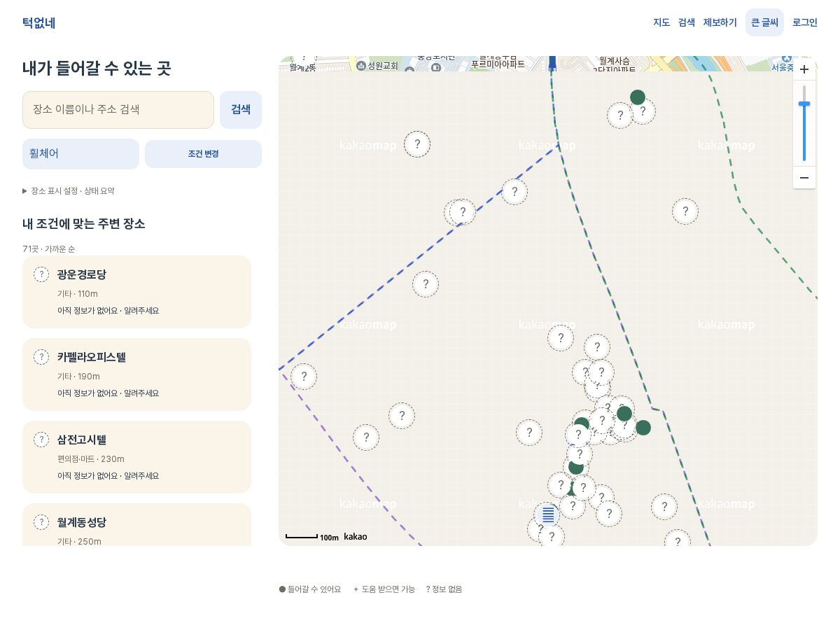Open the 로그인 link
This screenshot has width=840, height=630.
[x=805, y=22]
